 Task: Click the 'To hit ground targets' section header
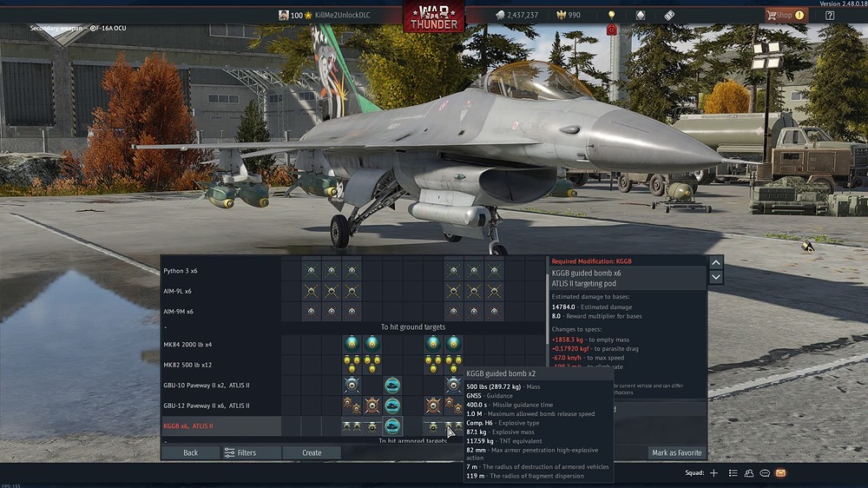pyautogui.click(x=413, y=326)
